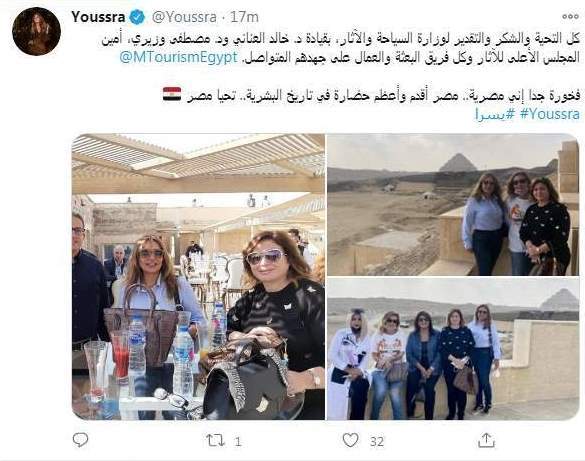Click the 17m timestamp of tweet
Image resolution: width=585 pixels, height=461 pixels.
244,17
